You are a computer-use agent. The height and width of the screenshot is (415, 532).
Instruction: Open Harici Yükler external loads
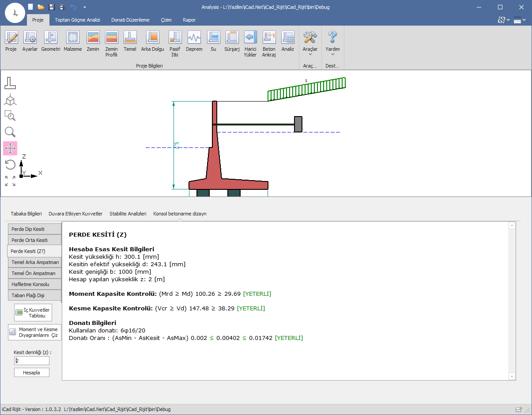click(x=250, y=44)
